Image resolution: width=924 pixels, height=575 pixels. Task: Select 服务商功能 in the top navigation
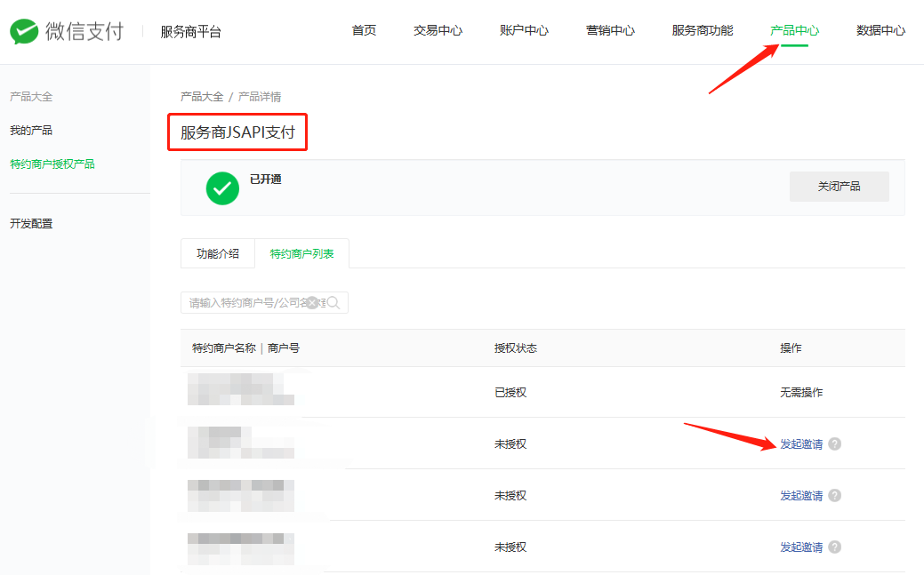[x=703, y=30]
